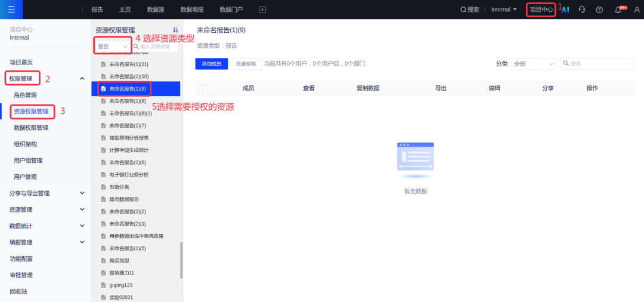The height and width of the screenshot is (302, 644).
Task: Click the headset customer support icon
Action: 582,10
